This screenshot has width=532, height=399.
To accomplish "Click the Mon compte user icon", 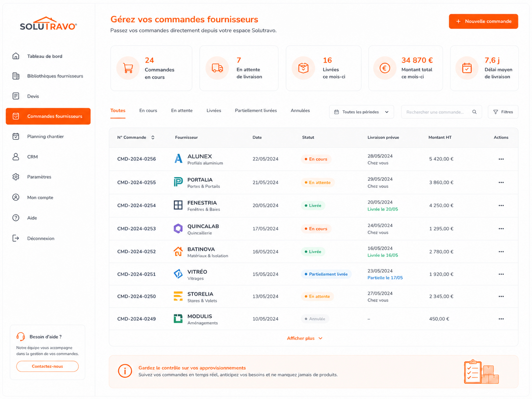I will (16, 197).
